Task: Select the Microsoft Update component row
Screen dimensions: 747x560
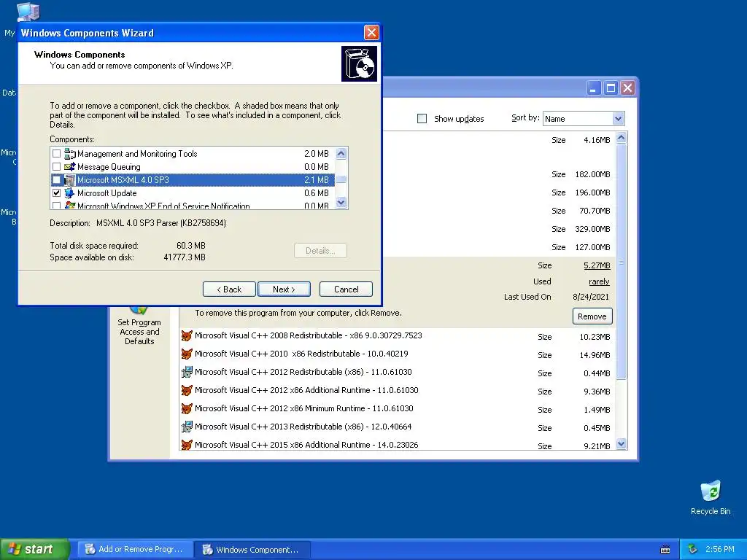Action: pos(193,192)
